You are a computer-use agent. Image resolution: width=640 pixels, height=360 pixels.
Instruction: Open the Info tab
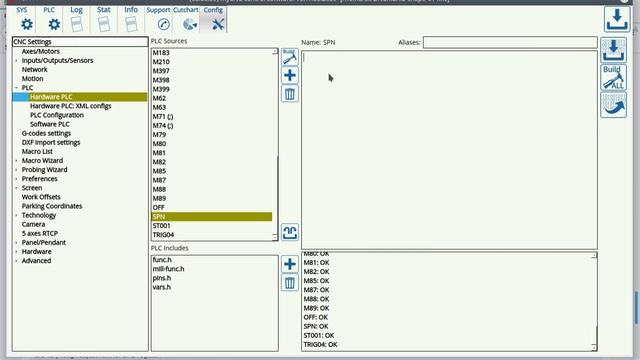[131, 19]
